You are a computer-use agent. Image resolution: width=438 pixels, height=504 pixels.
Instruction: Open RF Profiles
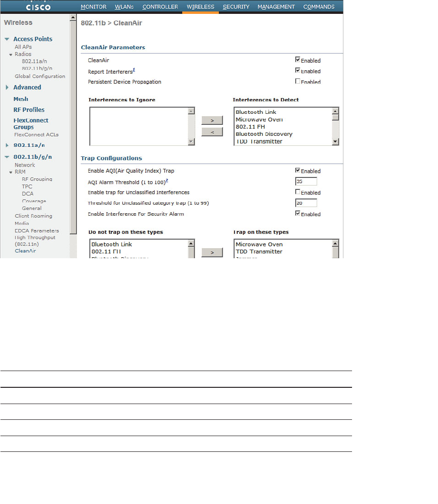pos(29,110)
